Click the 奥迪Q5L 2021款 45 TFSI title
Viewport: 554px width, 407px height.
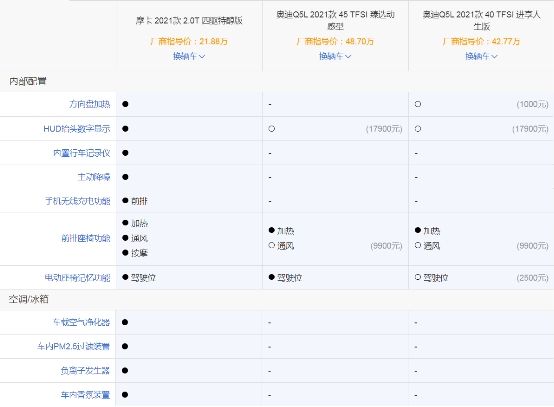335,20
